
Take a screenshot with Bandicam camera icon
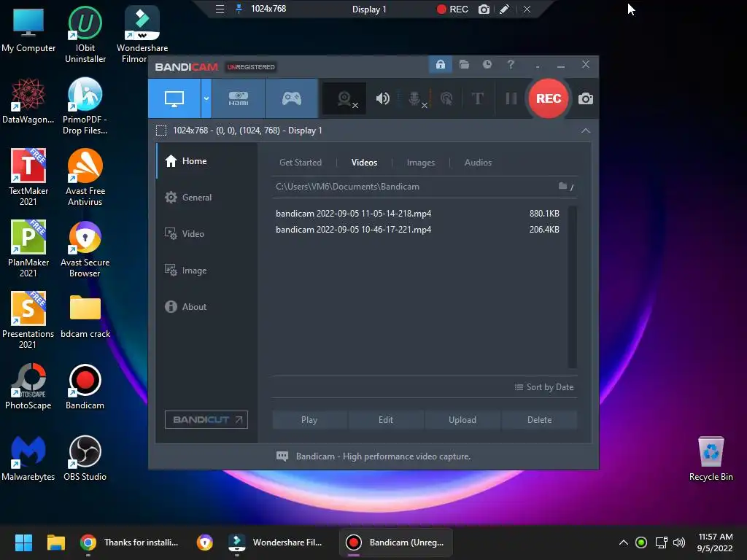click(x=586, y=98)
